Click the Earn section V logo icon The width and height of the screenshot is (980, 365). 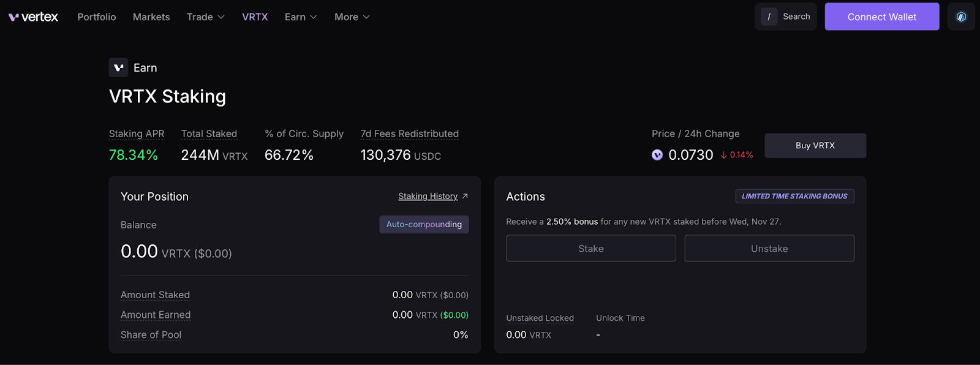pos(118,67)
